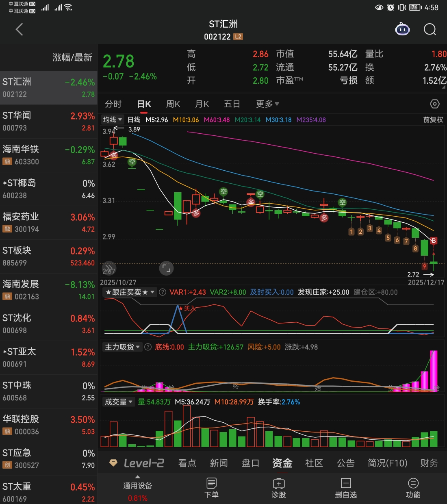This screenshot has height=504, width=447.
Task: Open the 简况(F10) company profile tab
Action: click(387, 463)
